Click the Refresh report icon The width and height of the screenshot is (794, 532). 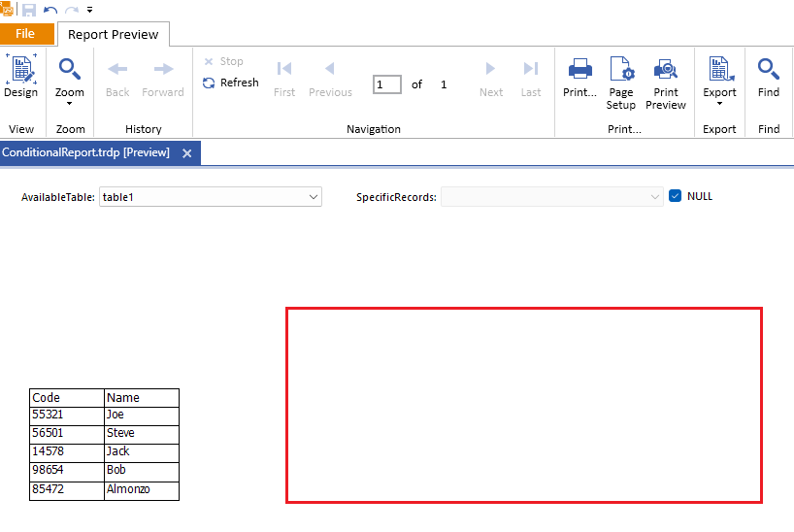click(x=209, y=83)
